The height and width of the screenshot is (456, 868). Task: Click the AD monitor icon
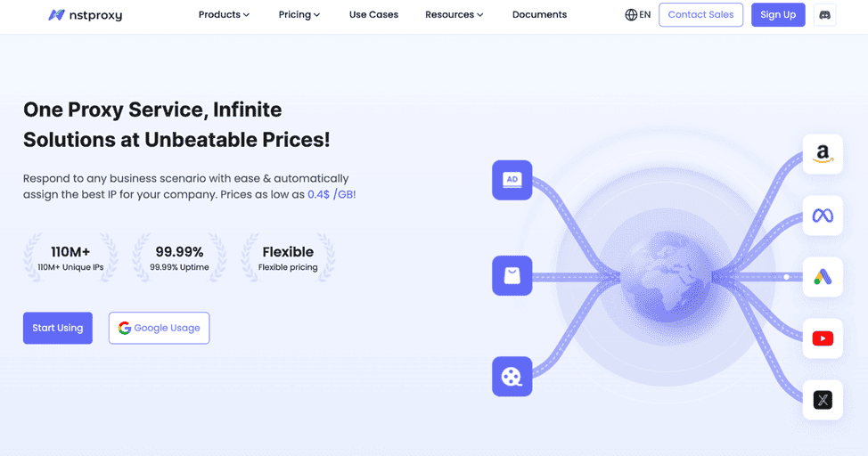coord(512,180)
